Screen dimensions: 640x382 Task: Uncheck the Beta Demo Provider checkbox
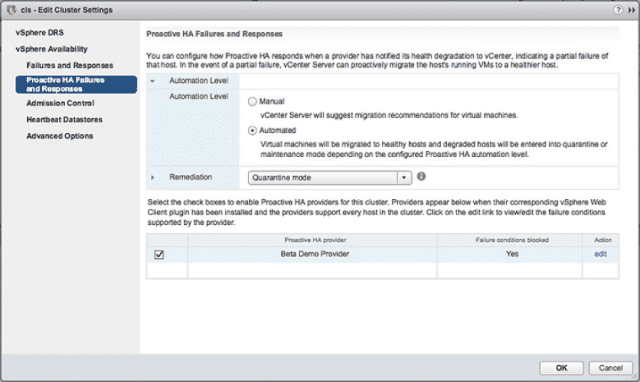[x=159, y=255]
